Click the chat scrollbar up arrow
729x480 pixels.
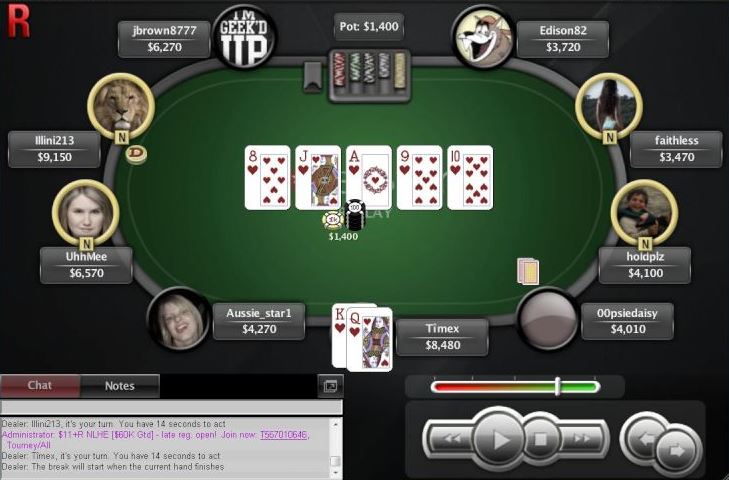tap(335, 424)
